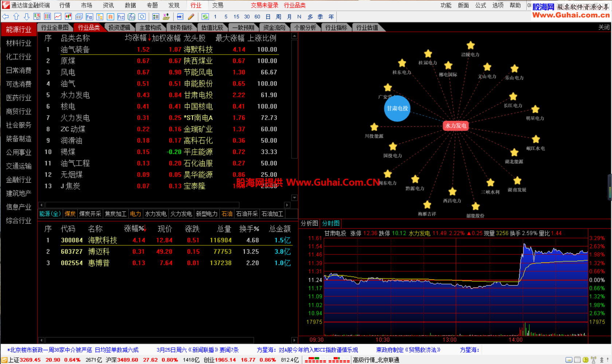Switch to 财务指标 tab
Image resolution: width=612 pixels, height=364 pixels.
pyautogui.click(x=181, y=27)
